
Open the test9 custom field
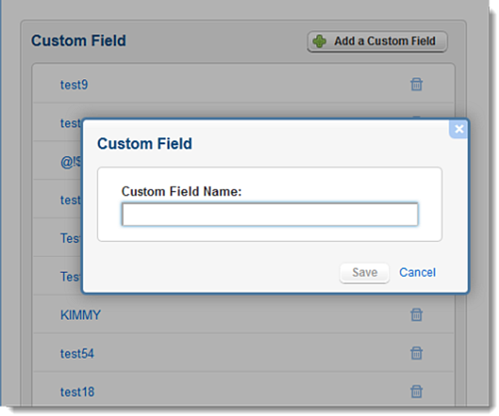(74, 85)
